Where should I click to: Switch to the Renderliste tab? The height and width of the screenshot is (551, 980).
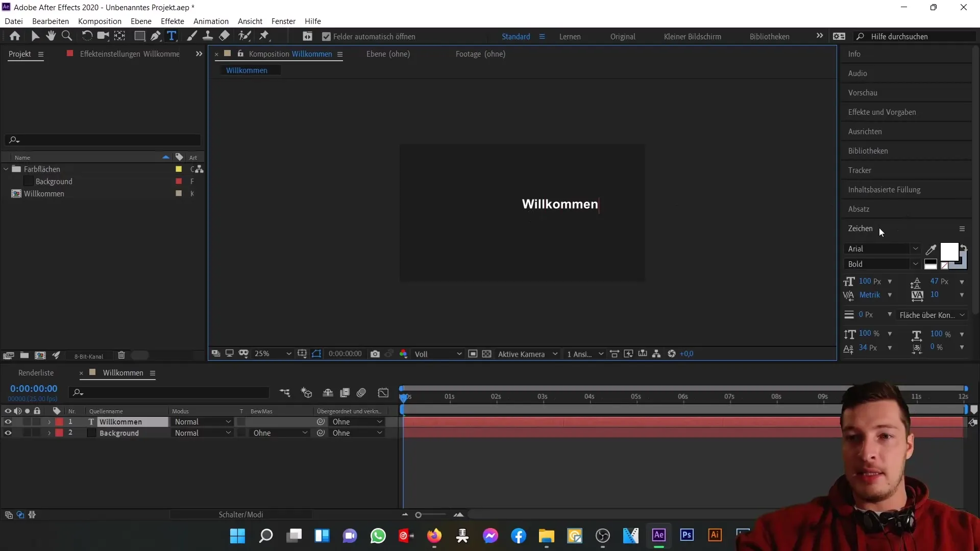[x=36, y=373]
